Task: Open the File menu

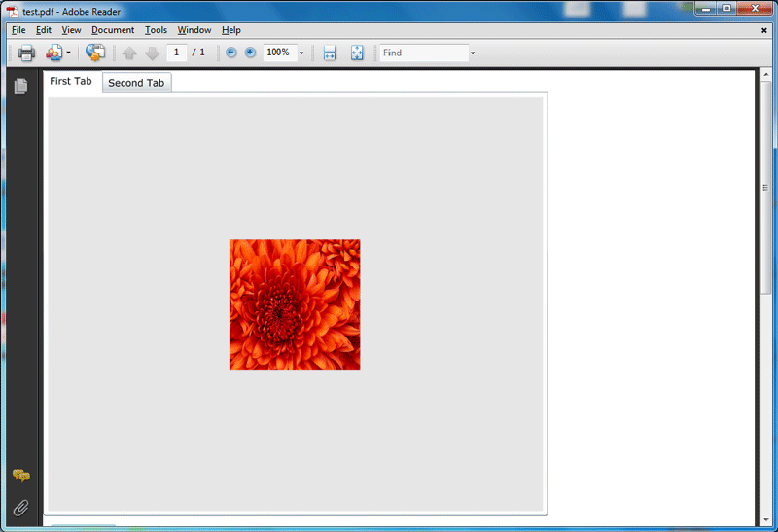Action: [18, 30]
